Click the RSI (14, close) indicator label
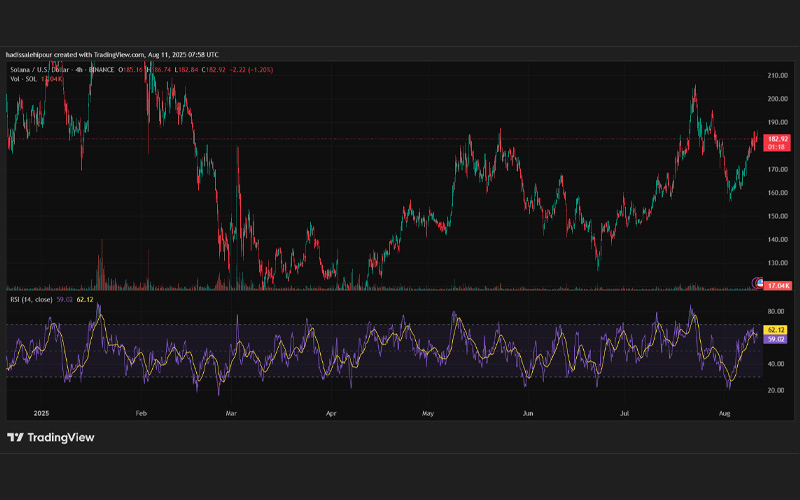The height and width of the screenshot is (500, 800). click(x=31, y=299)
